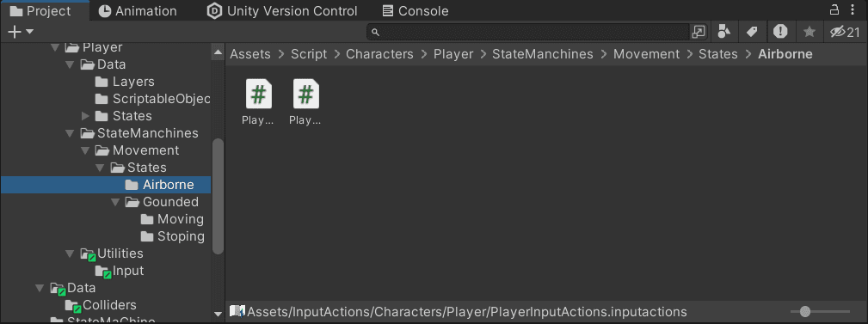Toggle the panel lock icon
This screenshot has width=868, height=324.
click(834, 9)
